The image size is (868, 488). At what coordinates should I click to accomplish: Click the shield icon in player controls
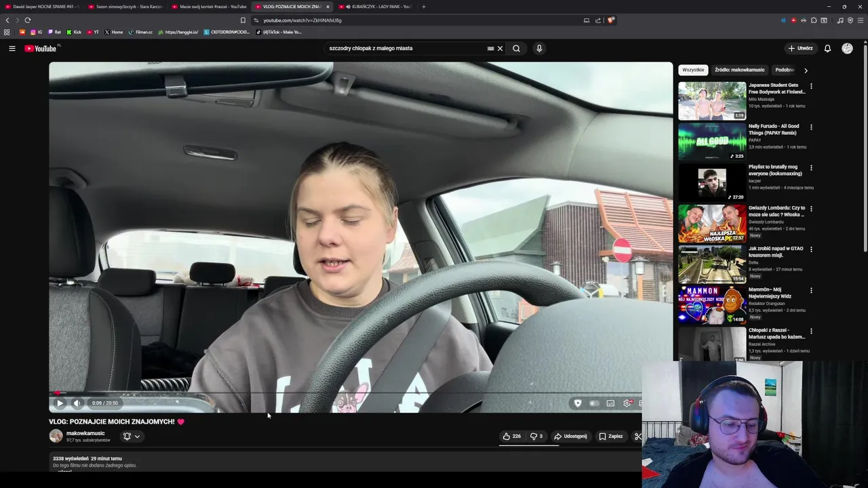pos(578,403)
